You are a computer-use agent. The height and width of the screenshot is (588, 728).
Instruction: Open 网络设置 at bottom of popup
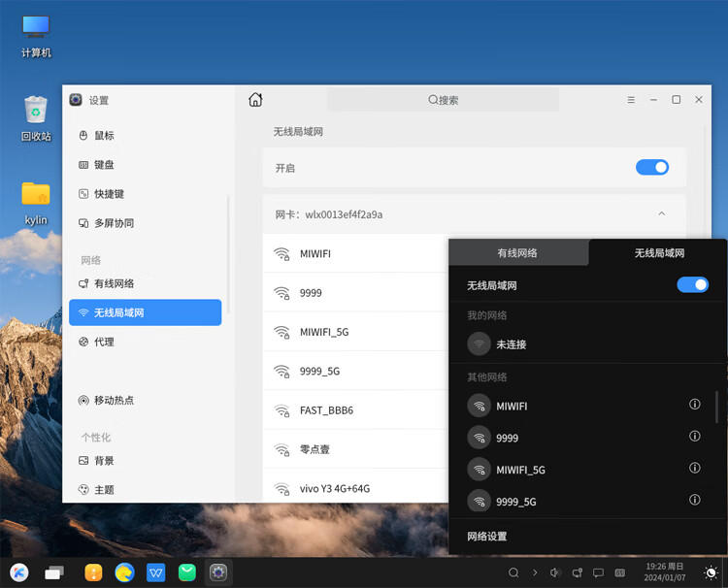pyautogui.click(x=487, y=537)
